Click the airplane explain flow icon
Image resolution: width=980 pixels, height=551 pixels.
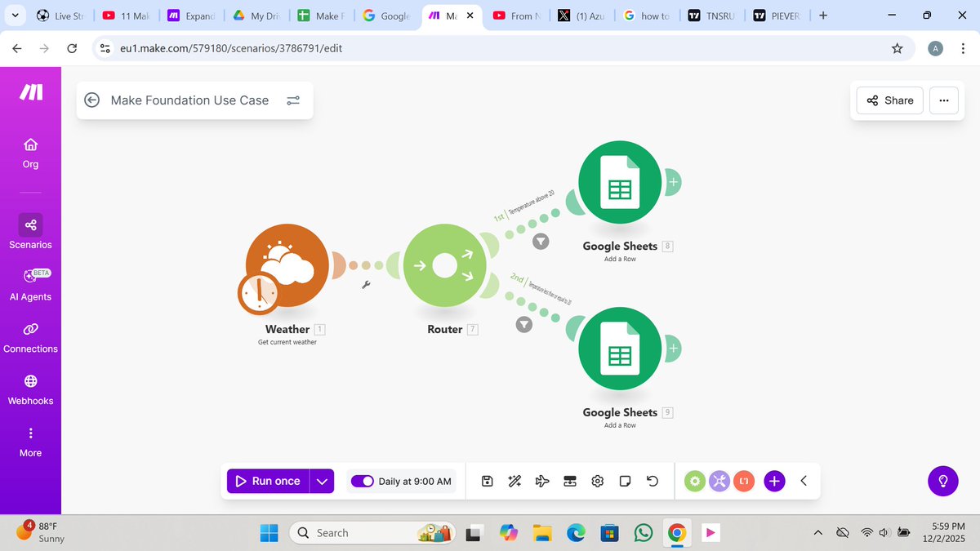pos(542,481)
